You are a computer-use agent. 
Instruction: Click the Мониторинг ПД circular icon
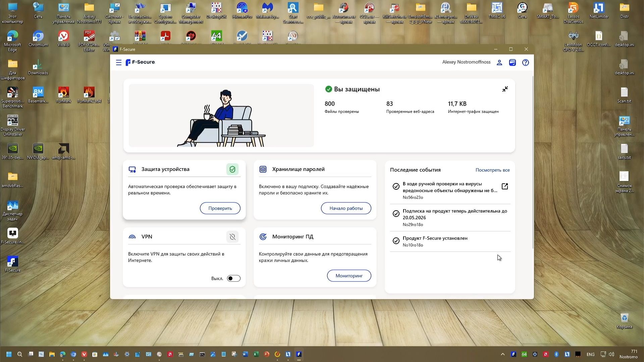(263, 237)
